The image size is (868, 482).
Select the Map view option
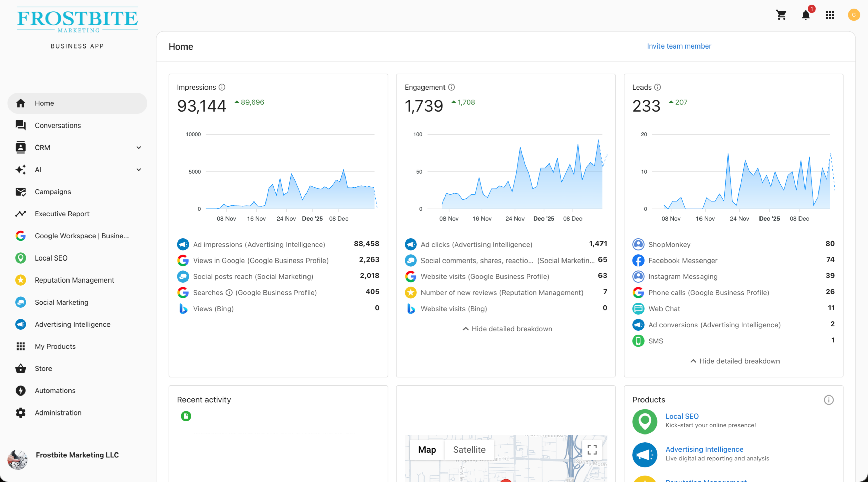pos(427,450)
